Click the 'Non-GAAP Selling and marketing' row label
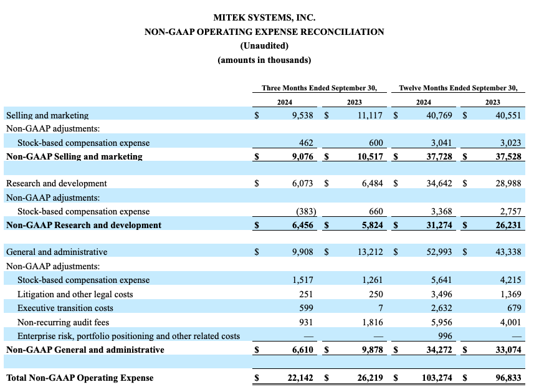 point(74,156)
